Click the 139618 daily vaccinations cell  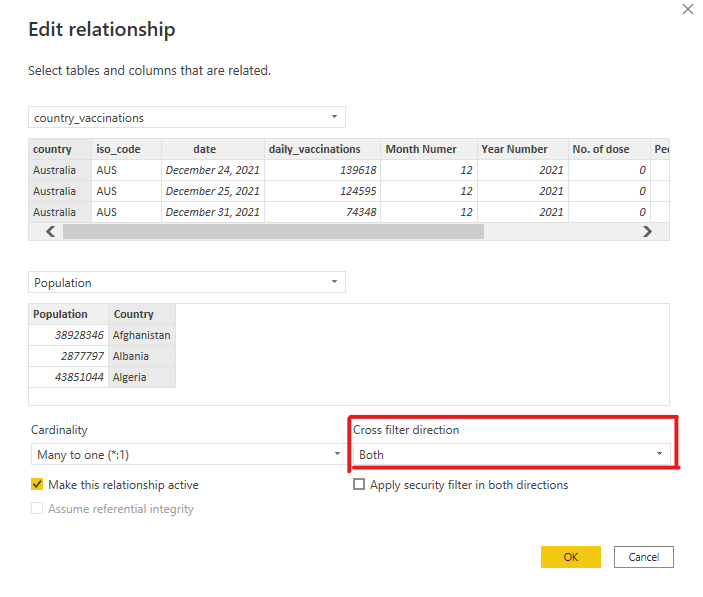pyautogui.click(x=322, y=170)
